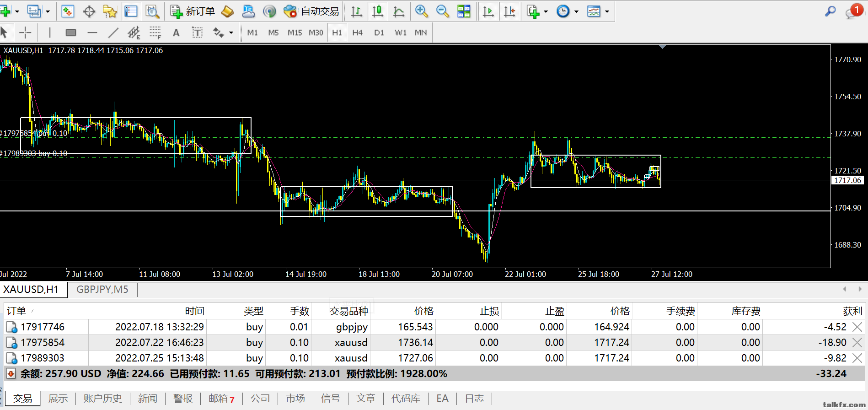Select the text A tool

[x=176, y=32]
